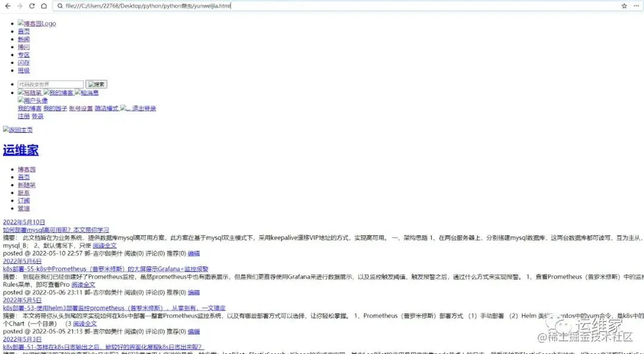Open the 班级 navigation link

click(x=23, y=70)
